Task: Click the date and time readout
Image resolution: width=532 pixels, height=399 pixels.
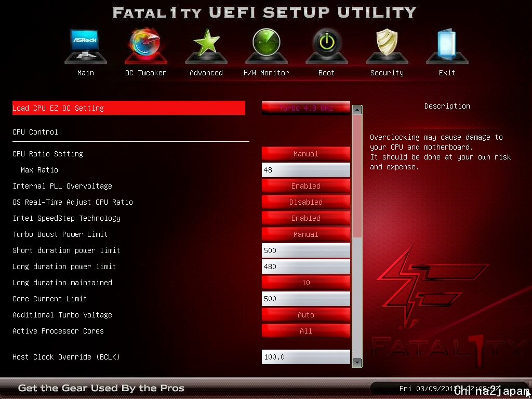Action: 449,389
